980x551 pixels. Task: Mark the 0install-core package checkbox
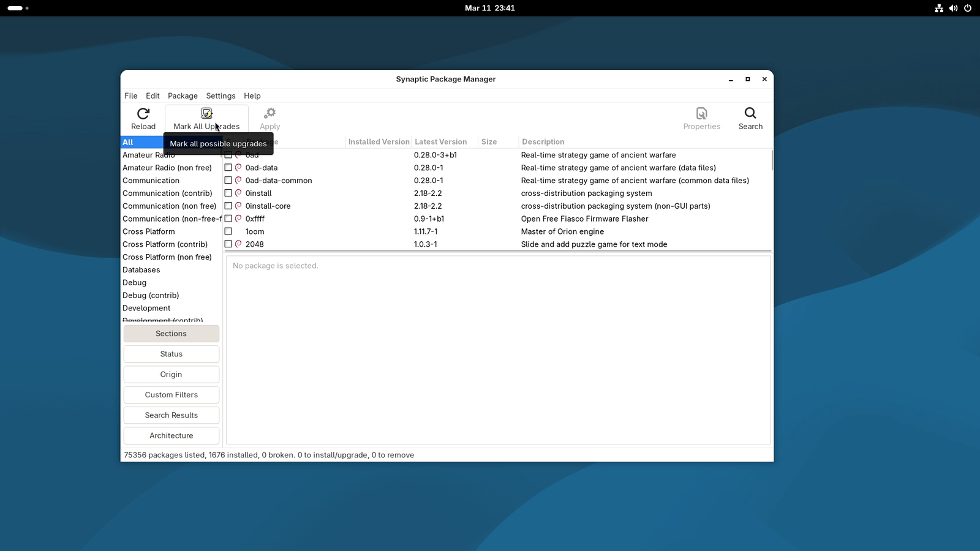(x=228, y=206)
